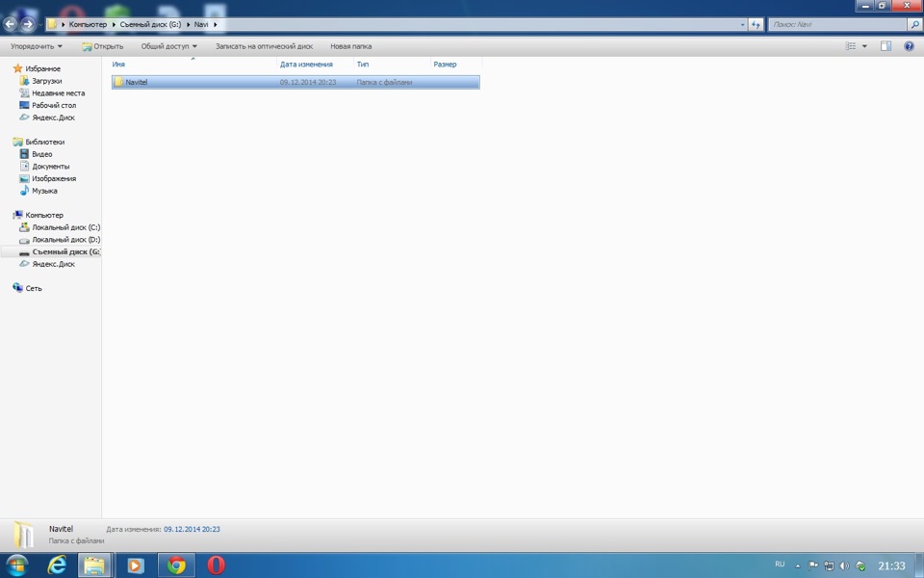
Task: Expand arrow after Navi in address bar
Action: (216, 24)
